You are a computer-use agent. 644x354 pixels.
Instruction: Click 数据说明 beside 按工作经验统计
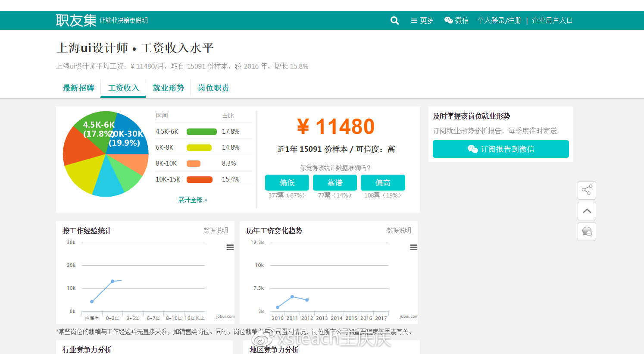(216, 231)
